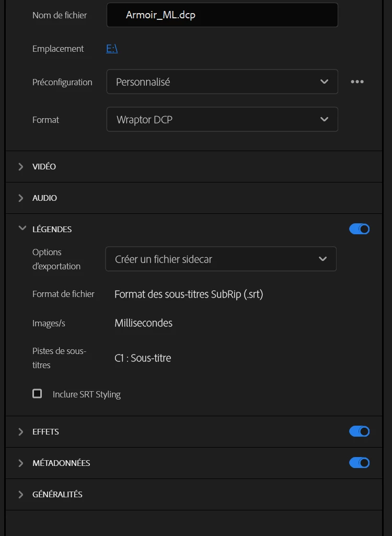The width and height of the screenshot is (392, 536).
Task: Disable the LÉGENDES toggle switch
Action: click(359, 229)
